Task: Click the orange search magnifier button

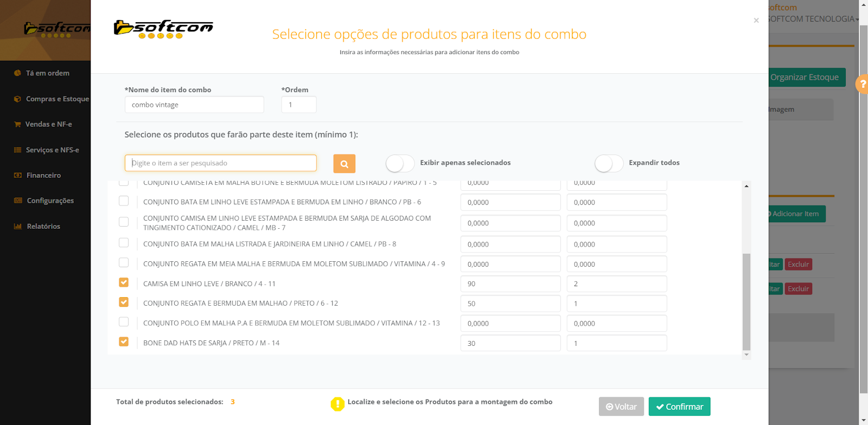Action: pyautogui.click(x=344, y=164)
